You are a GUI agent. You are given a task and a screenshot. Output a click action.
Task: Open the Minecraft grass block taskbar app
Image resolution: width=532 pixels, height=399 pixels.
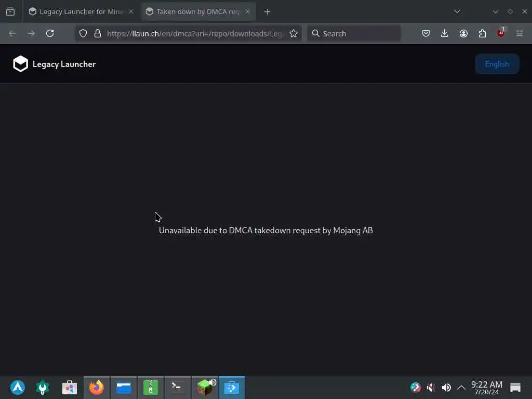click(205, 387)
